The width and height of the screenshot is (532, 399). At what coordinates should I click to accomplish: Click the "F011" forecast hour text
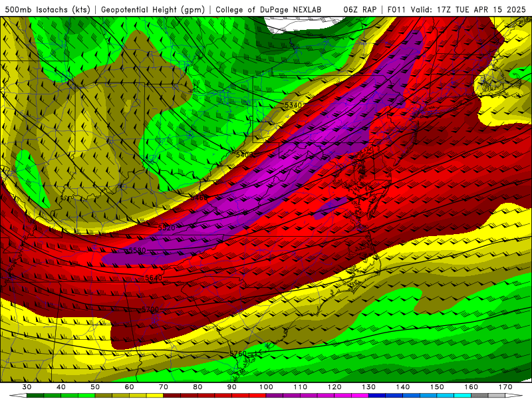coord(396,10)
